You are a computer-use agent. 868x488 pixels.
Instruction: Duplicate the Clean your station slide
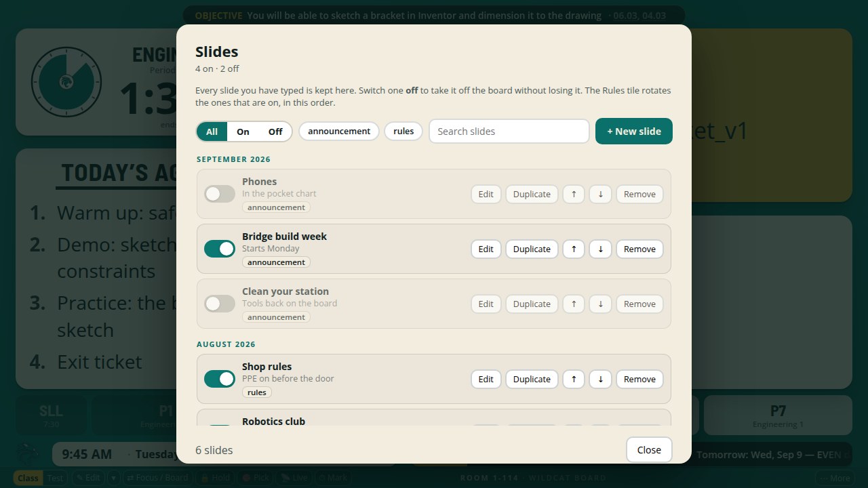532,304
